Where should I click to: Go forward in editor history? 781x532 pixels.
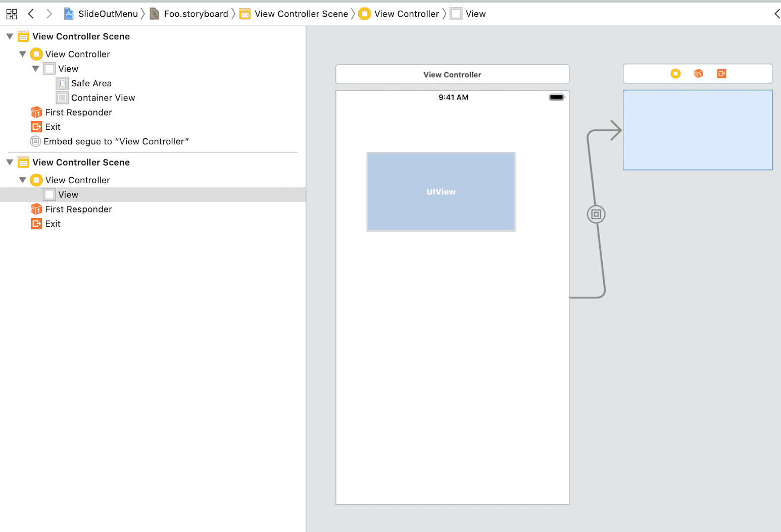(x=49, y=14)
